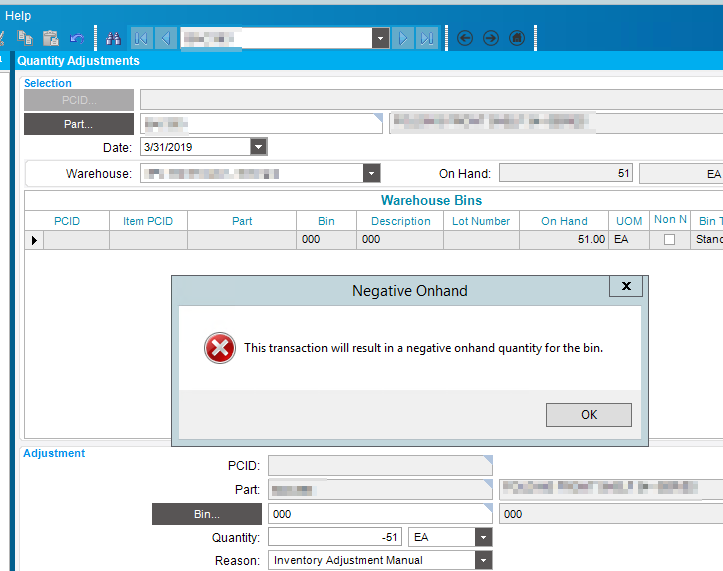This screenshot has width=723, height=571.
Task: Open the Help menu
Action: pos(18,16)
